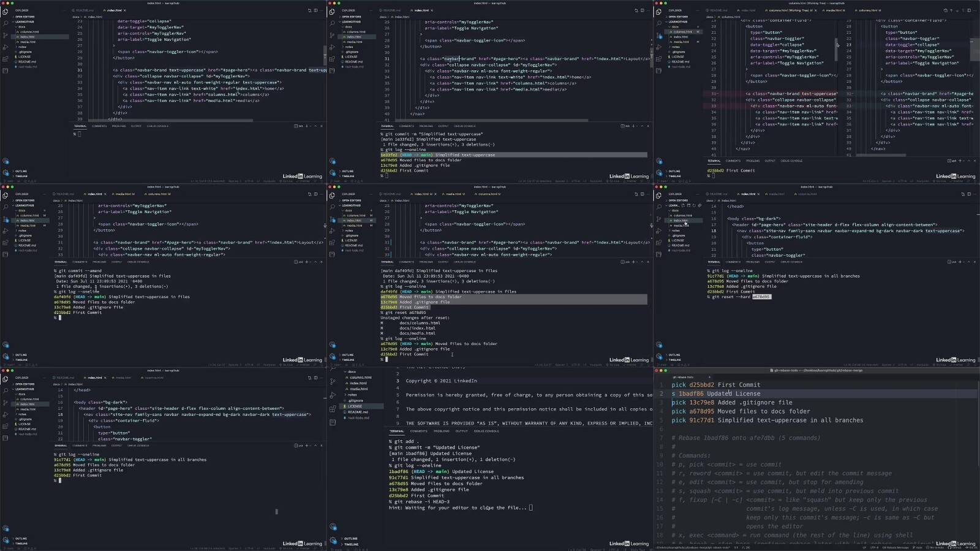This screenshot has width=980, height=551.
Task: Open media.html in the top-left empty-terminal frame's explorer
Action: 28,42
